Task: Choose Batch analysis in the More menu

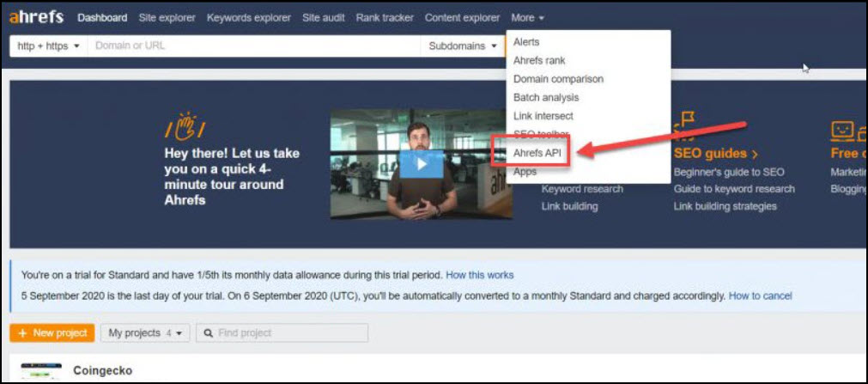Action: 546,97
